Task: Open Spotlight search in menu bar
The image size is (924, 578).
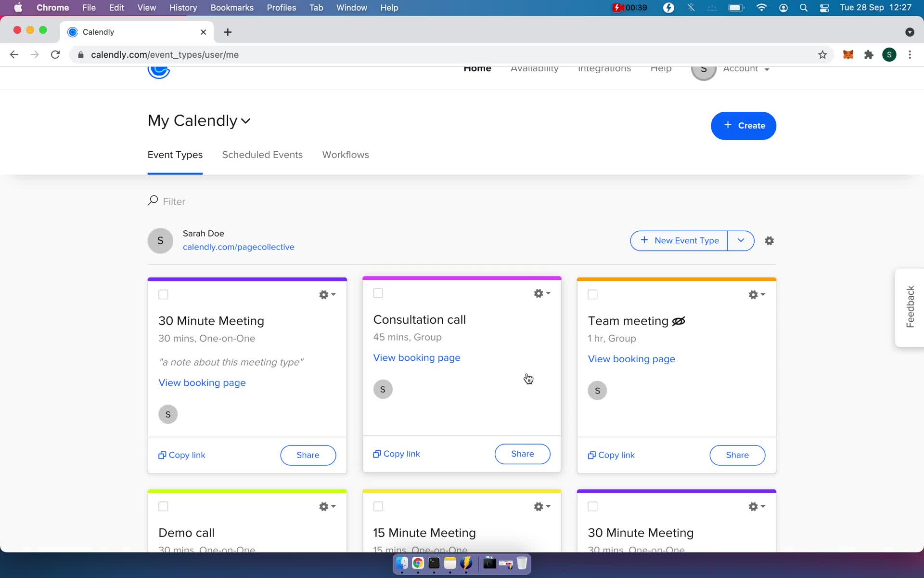Action: (x=803, y=8)
